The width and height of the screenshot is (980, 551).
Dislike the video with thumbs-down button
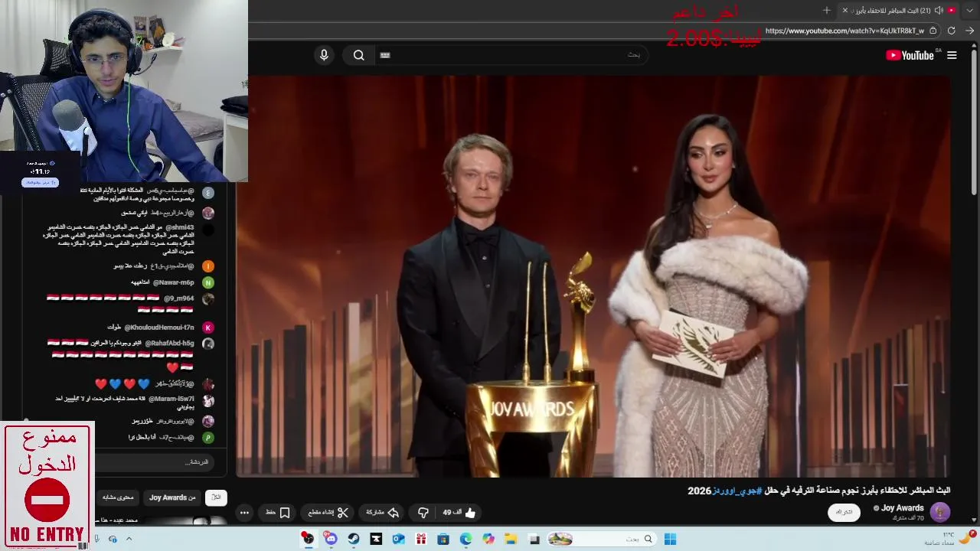coord(423,513)
